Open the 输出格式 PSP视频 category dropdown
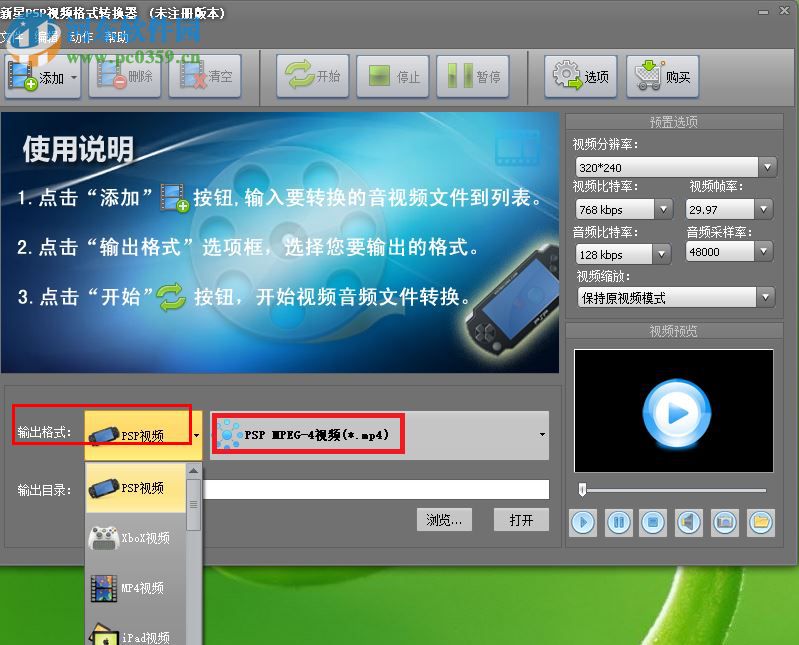 coord(143,435)
